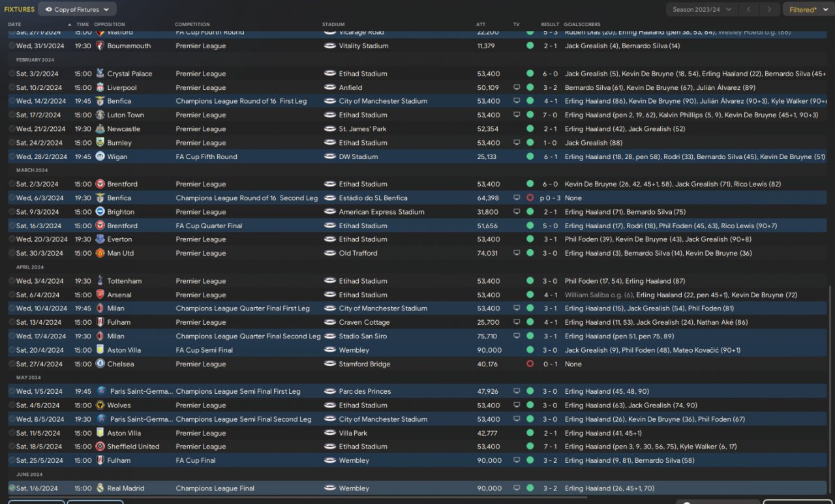This screenshot has height=504, width=835.
Task: Click the TV icon in the Burnley row
Action: click(517, 143)
